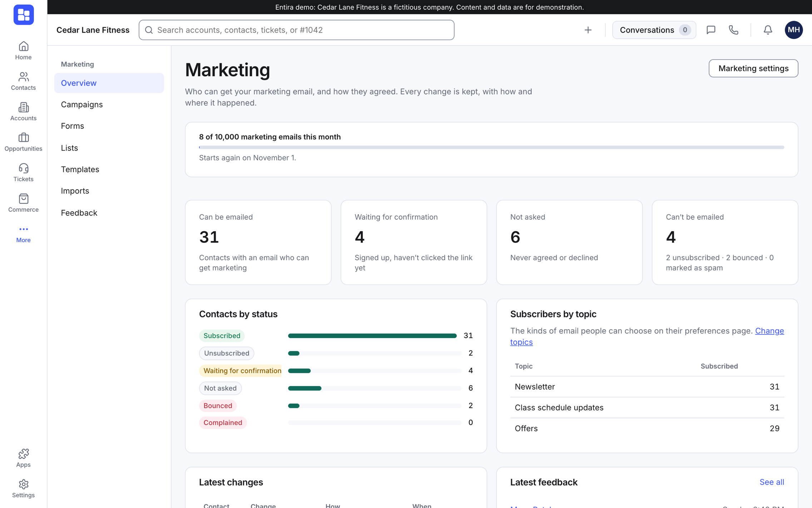Image resolution: width=812 pixels, height=508 pixels.
Task: Open the Can't be emailed card
Action: coord(725,242)
